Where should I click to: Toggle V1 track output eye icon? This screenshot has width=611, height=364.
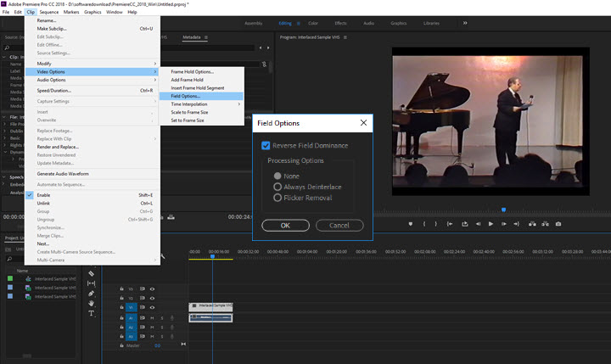(x=152, y=307)
